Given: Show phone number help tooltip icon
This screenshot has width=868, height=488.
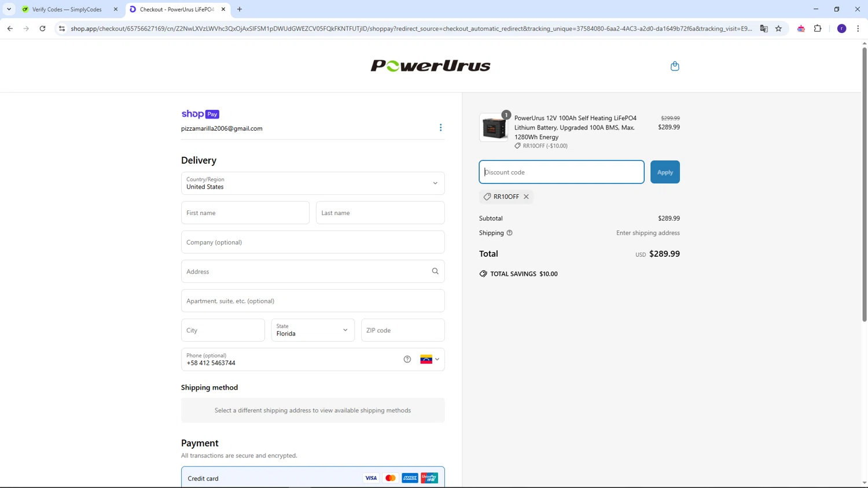Looking at the screenshot, I should tap(407, 359).
